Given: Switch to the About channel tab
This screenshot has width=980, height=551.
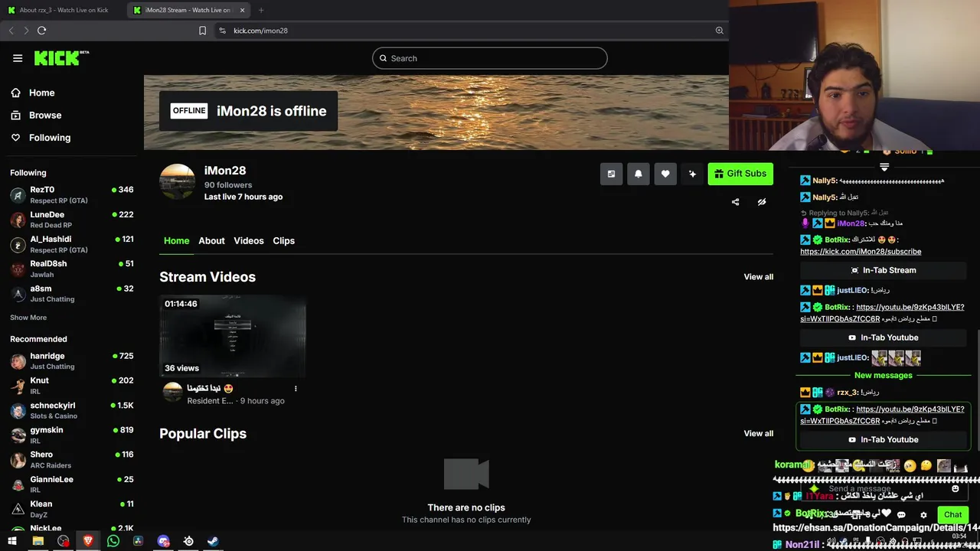Looking at the screenshot, I should click(211, 240).
